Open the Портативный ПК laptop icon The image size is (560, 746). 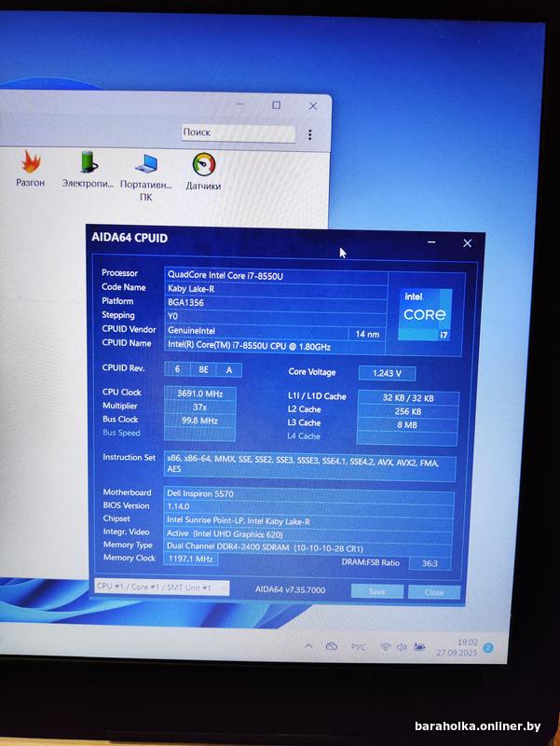[x=146, y=164]
